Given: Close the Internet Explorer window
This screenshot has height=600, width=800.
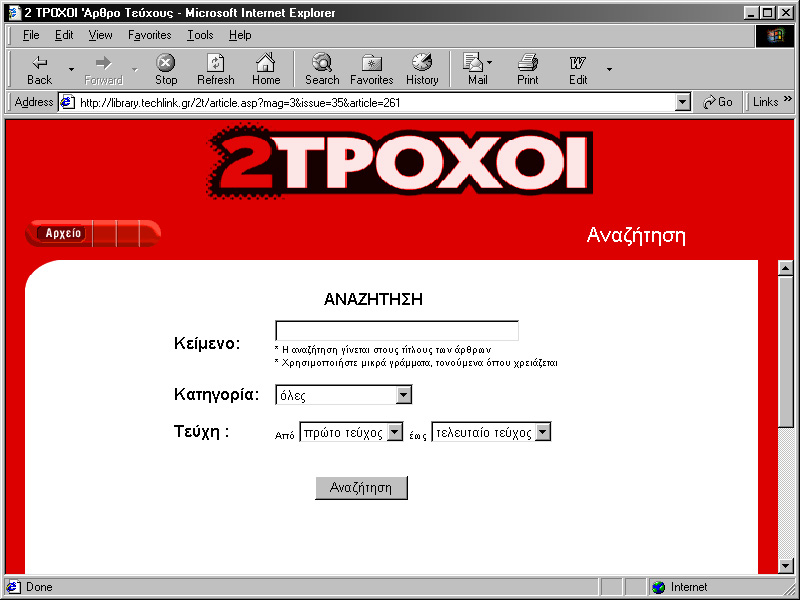Looking at the screenshot, I should (786, 13).
